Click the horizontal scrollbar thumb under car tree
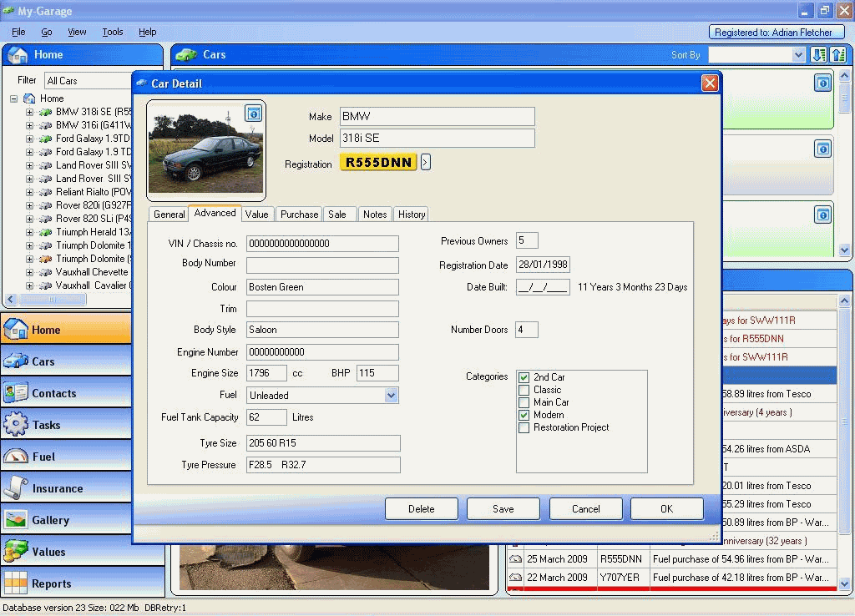 coord(53,300)
